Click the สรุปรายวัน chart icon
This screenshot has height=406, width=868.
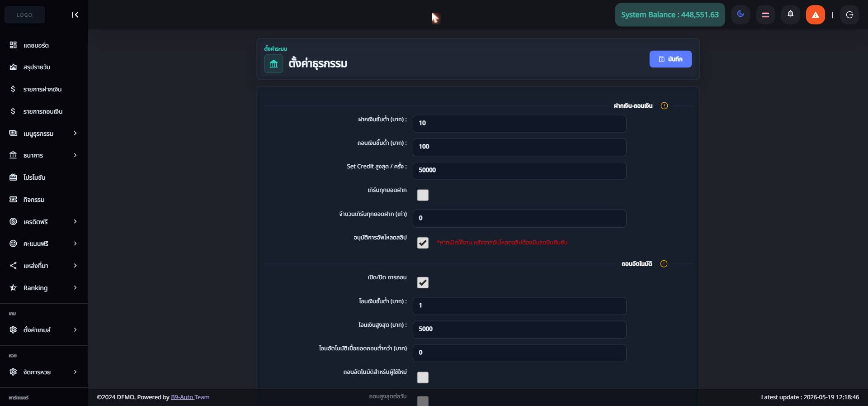[x=13, y=67]
